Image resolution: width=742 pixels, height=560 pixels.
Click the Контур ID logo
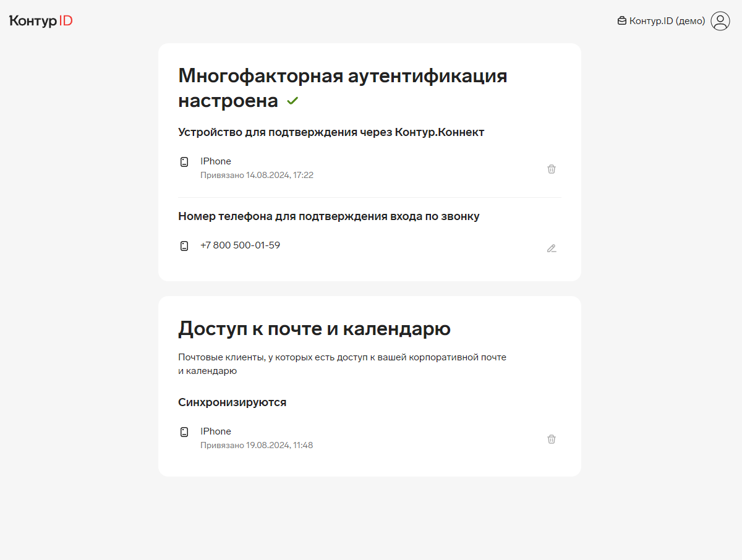(x=41, y=21)
